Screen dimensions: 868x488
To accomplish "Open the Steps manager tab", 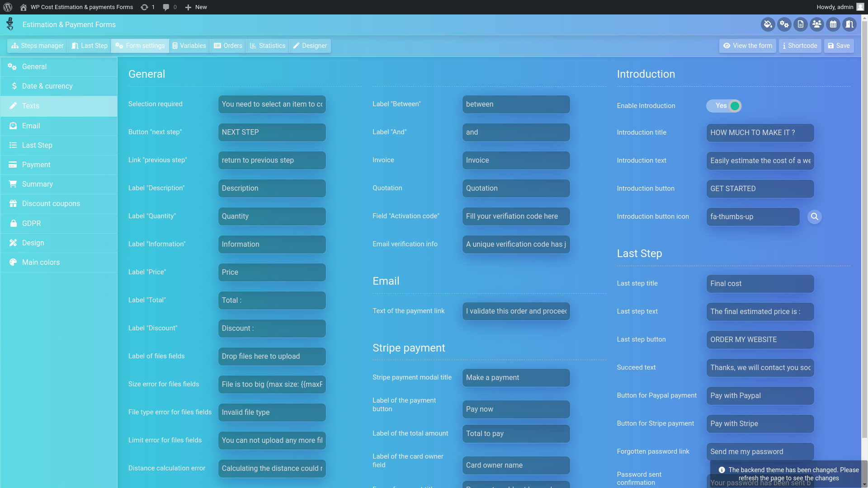I will 38,46.
